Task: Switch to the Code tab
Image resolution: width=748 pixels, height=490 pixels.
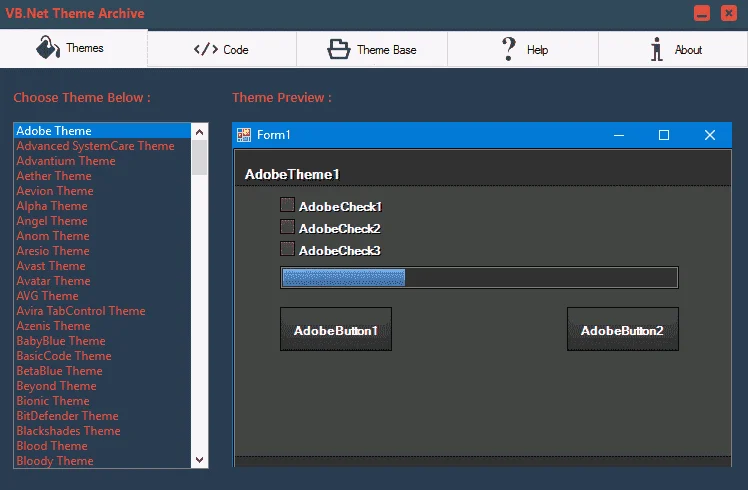Action: click(x=222, y=49)
